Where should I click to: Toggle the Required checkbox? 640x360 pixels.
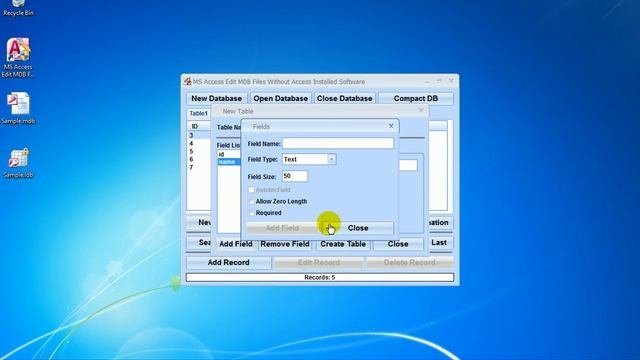[251, 213]
